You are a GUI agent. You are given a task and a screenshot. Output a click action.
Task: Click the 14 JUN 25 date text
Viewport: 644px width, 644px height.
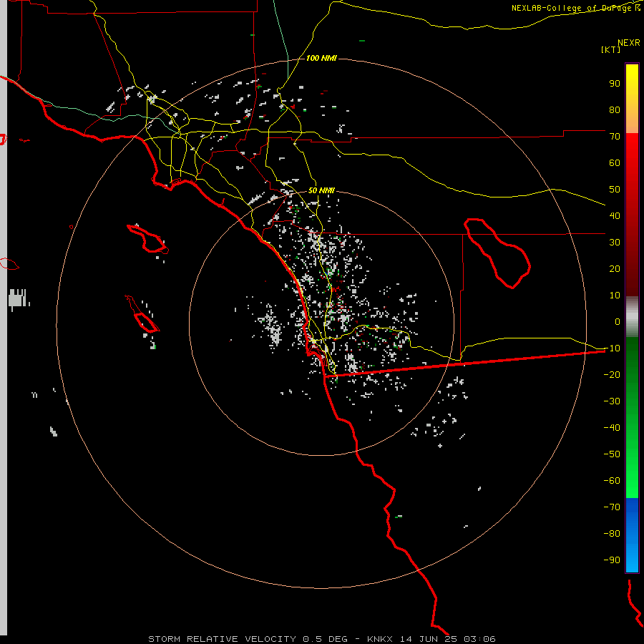[x=429, y=639]
